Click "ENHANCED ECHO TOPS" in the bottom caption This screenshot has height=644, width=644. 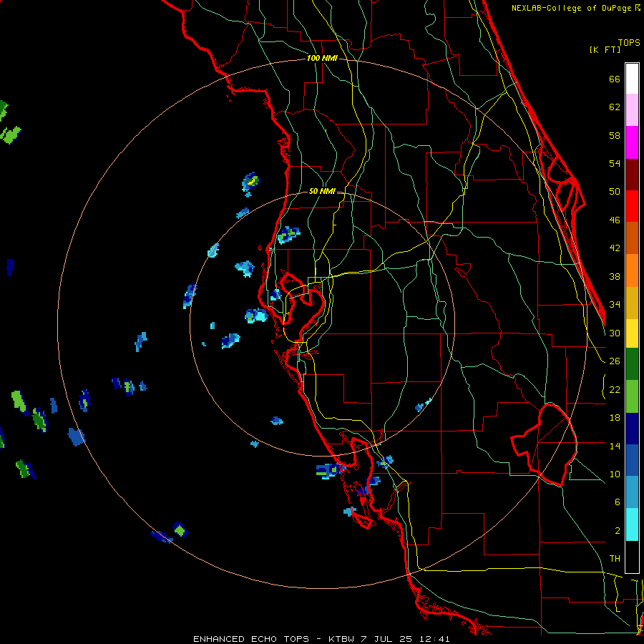pos(251,639)
